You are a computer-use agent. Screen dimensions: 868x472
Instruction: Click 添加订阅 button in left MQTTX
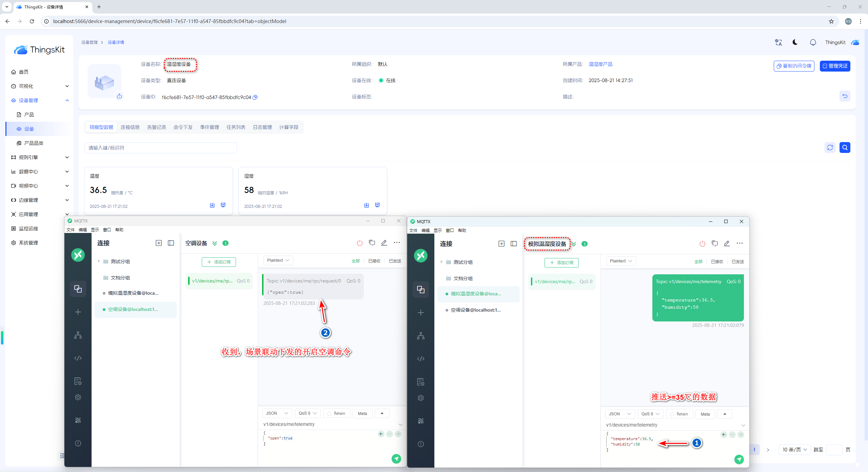219,262
